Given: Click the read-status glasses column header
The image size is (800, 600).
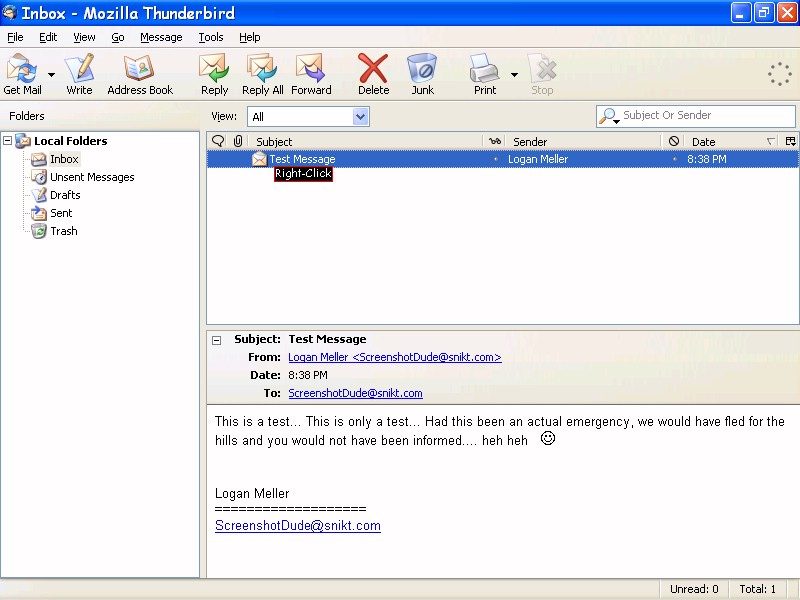Looking at the screenshot, I should (x=495, y=141).
